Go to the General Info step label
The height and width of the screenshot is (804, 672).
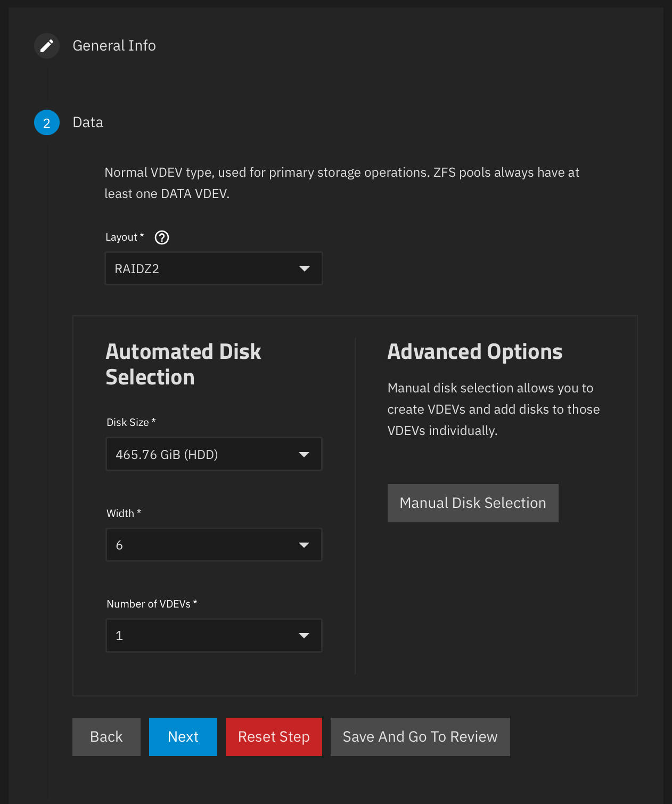click(114, 46)
